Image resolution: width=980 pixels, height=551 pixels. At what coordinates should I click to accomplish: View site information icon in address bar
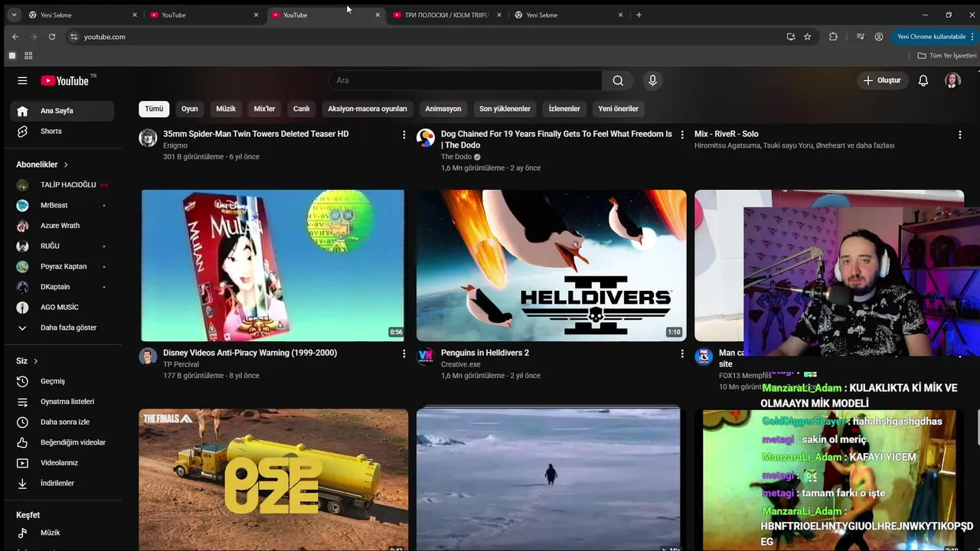(73, 37)
